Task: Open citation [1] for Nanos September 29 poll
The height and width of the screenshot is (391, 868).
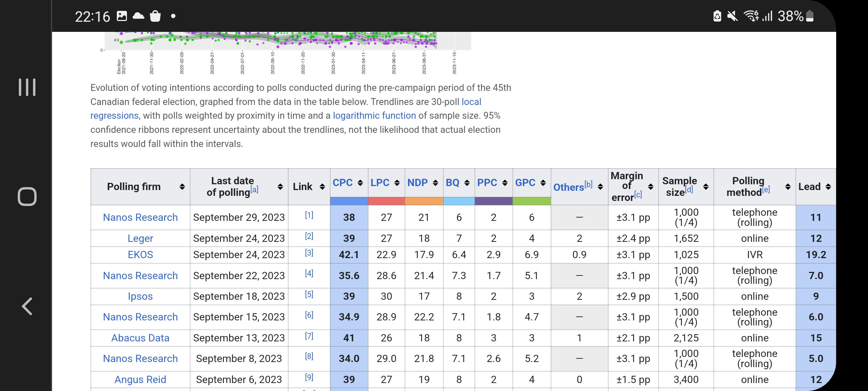Action: [x=309, y=215]
